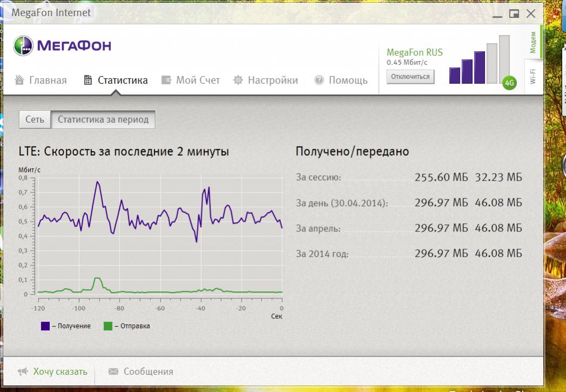Click the За день (30.04.2014) label
566x392 pixels.
342,203
